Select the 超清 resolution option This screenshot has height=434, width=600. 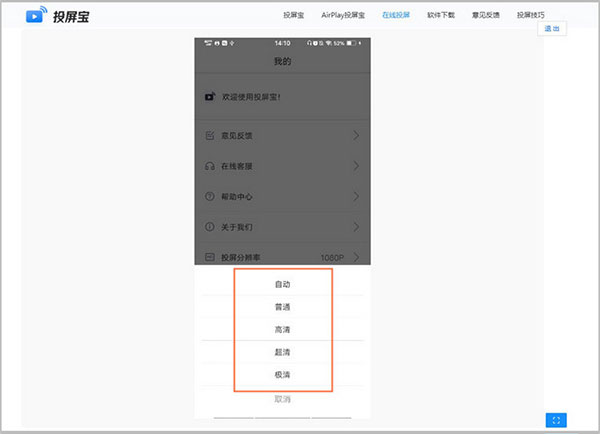282,352
